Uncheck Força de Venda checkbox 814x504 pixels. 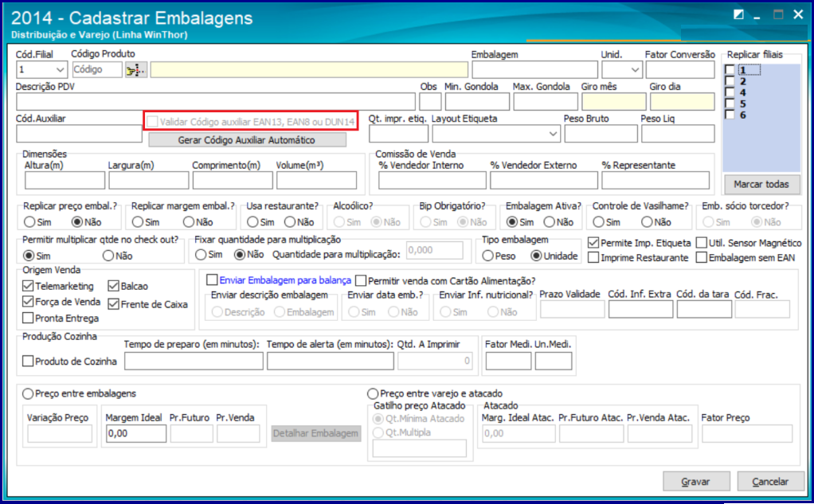click(x=28, y=302)
